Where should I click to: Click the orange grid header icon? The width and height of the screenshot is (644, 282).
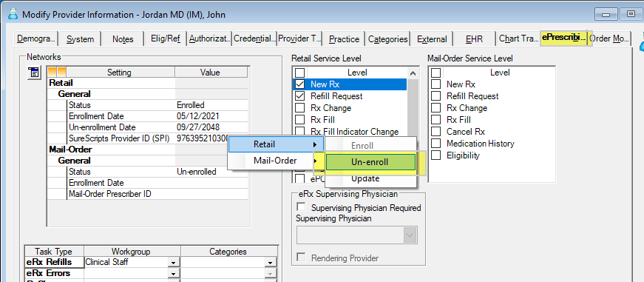point(57,73)
